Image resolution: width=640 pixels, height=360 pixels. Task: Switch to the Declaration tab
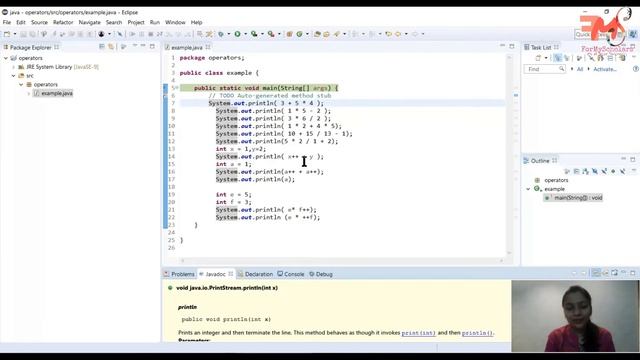(256, 274)
